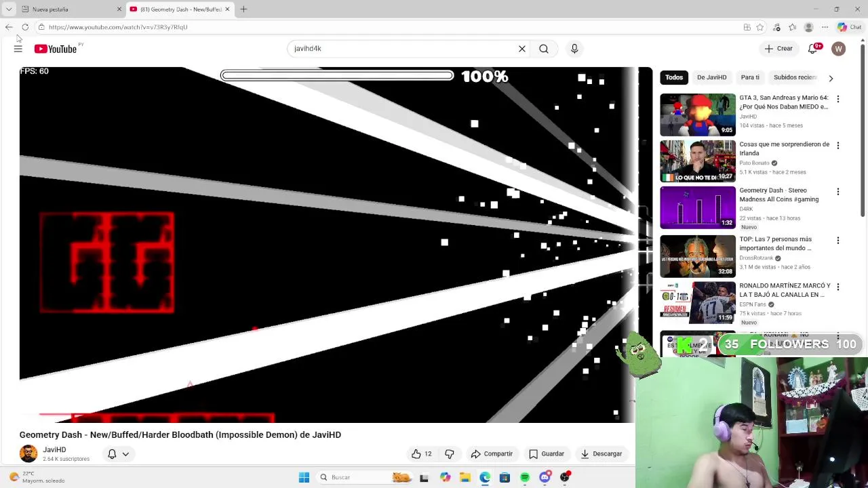Open Edge settings and more menu
This screenshot has height=488, width=868.
pyautogui.click(x=825, y=27)
